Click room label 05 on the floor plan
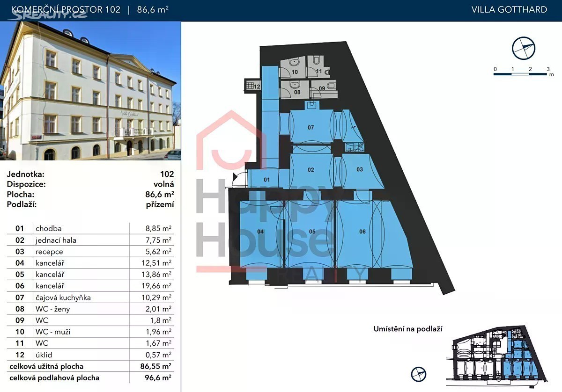Viewport: 562px width, 392px height. coord(312,232)
